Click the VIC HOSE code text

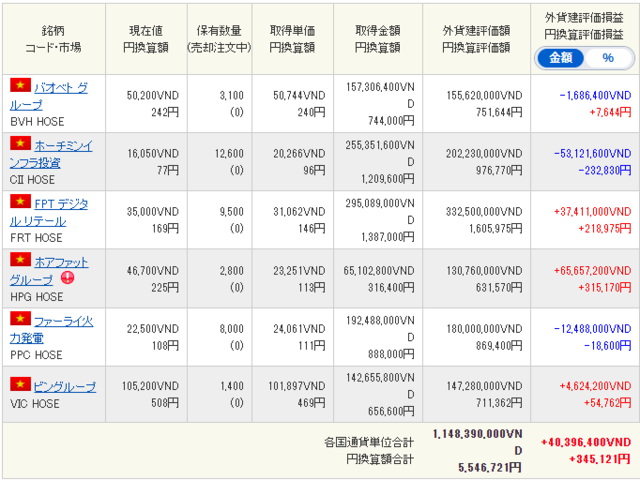point(35,404)
